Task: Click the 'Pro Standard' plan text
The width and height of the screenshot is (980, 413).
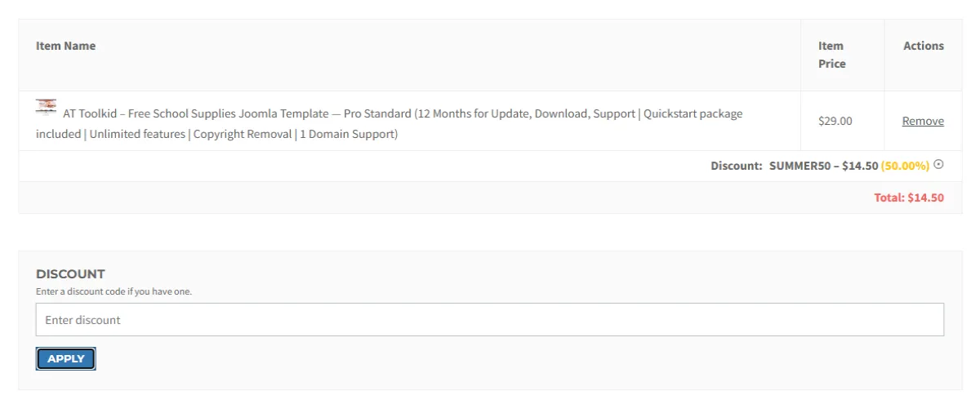Action: click(x=377, y=113)
